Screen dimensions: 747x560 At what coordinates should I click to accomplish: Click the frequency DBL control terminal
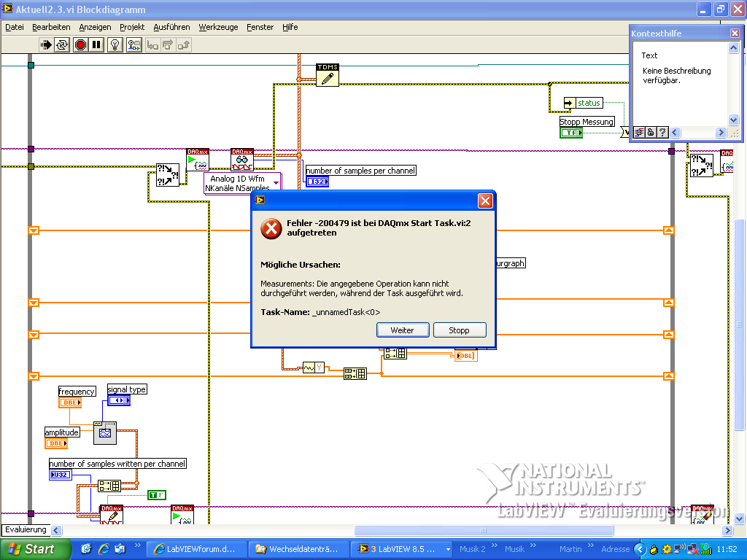(x=70, y=402)
